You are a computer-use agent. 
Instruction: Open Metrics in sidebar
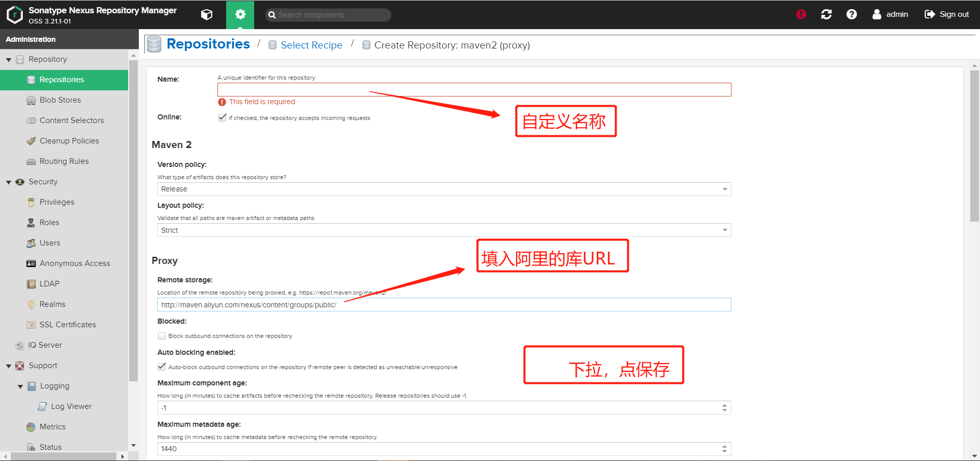coord(53,427)
